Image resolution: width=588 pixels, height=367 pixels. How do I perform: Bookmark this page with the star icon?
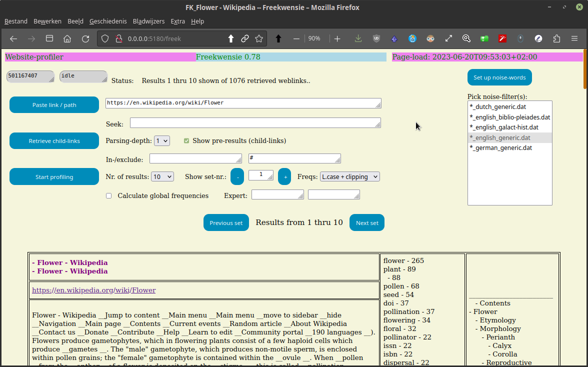(259, 38)
